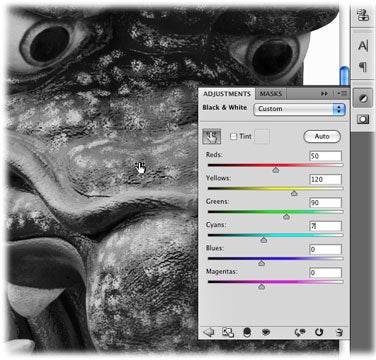Click the view previous state icon
376x360 pixels.
point(300,332)
